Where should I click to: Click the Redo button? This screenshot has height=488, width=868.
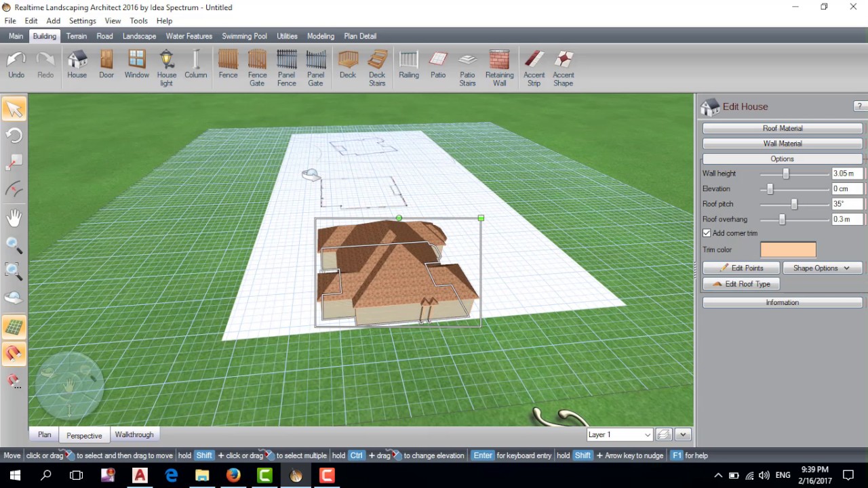[x=45, y=66]
